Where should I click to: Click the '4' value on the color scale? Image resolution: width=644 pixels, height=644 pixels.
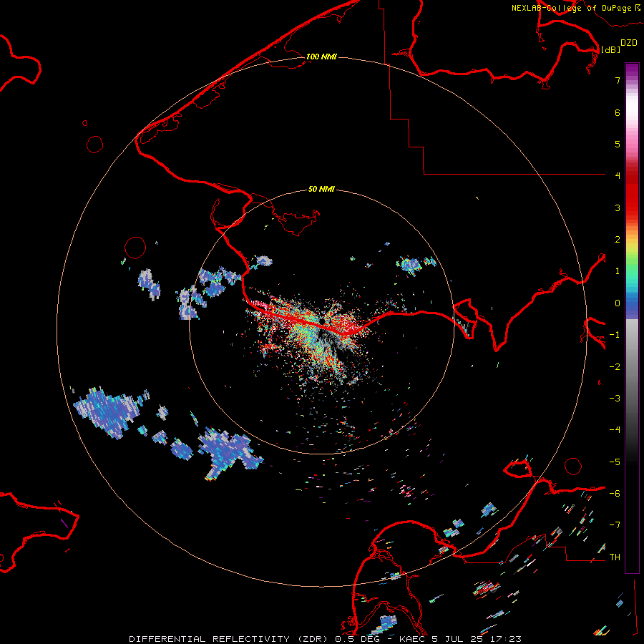(x=618, y=175)
